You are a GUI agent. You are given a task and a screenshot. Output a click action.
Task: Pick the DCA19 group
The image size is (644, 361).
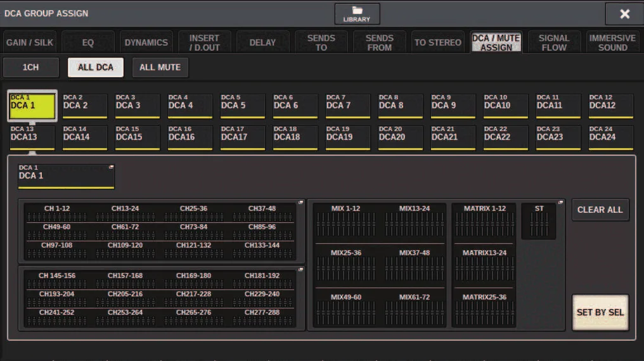pos(347,137)
